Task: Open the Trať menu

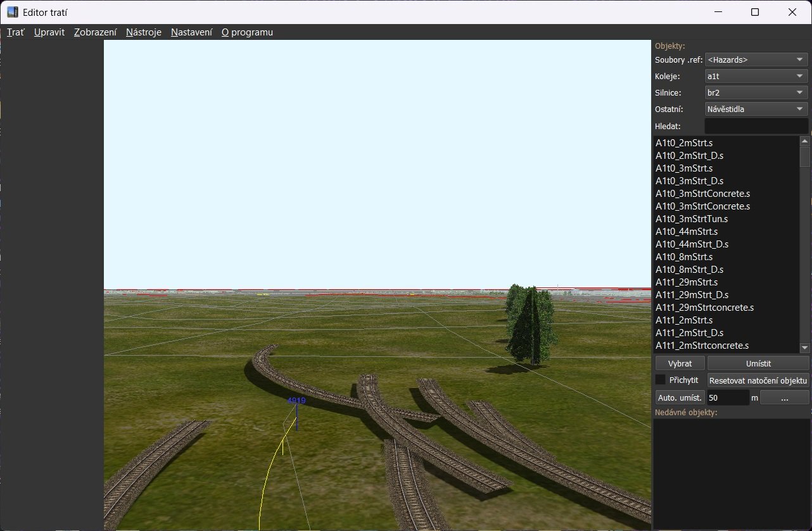Action: coord(16,32)
